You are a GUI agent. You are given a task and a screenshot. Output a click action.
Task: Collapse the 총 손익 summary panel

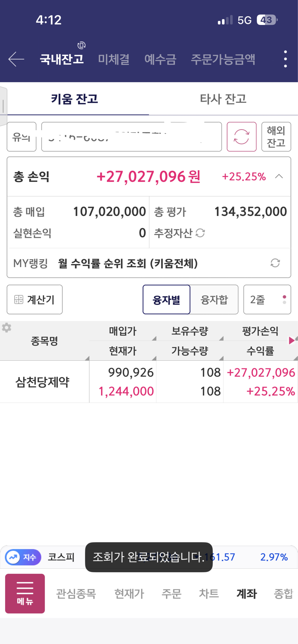click(279, 177)
